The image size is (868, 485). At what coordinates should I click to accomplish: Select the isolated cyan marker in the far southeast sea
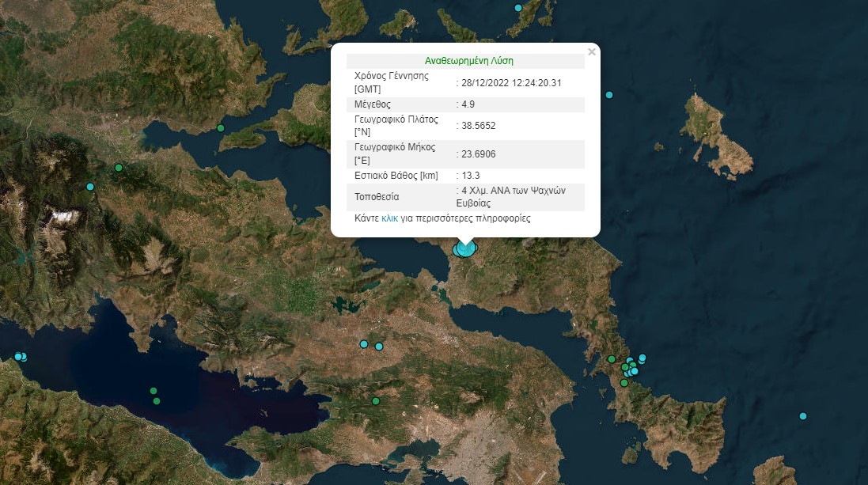pos(803,416)
